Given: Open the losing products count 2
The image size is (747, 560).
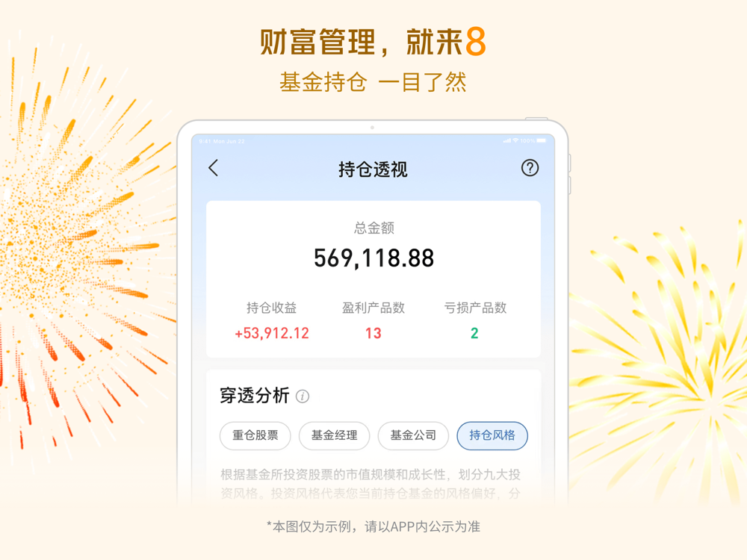Looking at the screenshot, I should [474, 333].
